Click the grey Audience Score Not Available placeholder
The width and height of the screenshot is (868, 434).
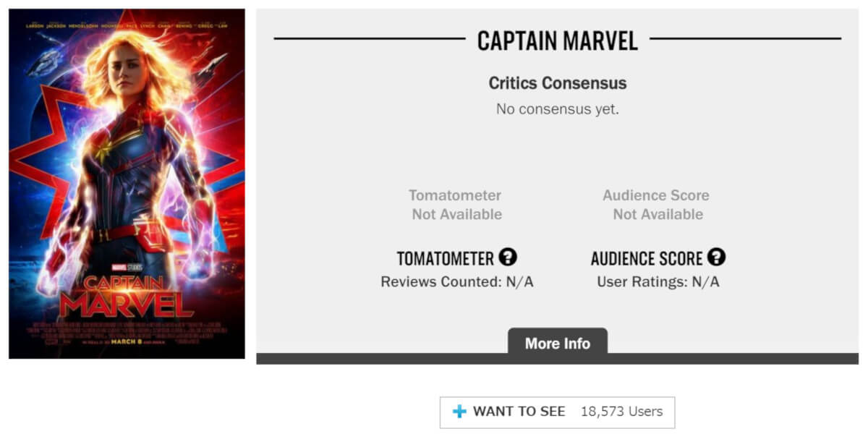pyautogui.click(x=657, y=205)
